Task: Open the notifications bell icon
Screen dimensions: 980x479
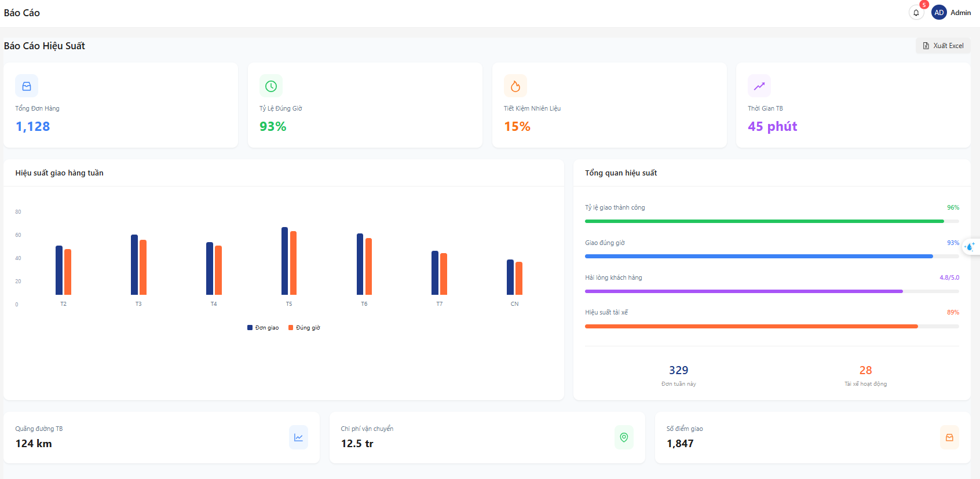Action: (916, 13)
